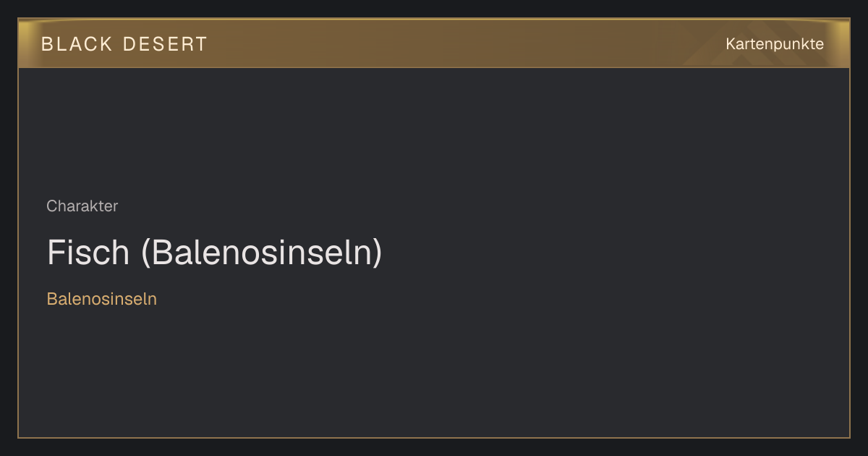Select the word Fisch in the heading

(88, 253)
